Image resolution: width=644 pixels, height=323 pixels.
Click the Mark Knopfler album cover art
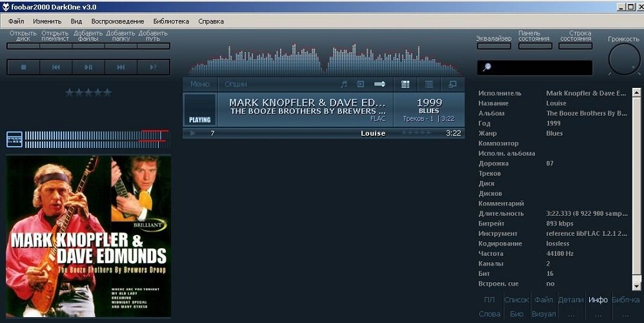pos(88,236)
